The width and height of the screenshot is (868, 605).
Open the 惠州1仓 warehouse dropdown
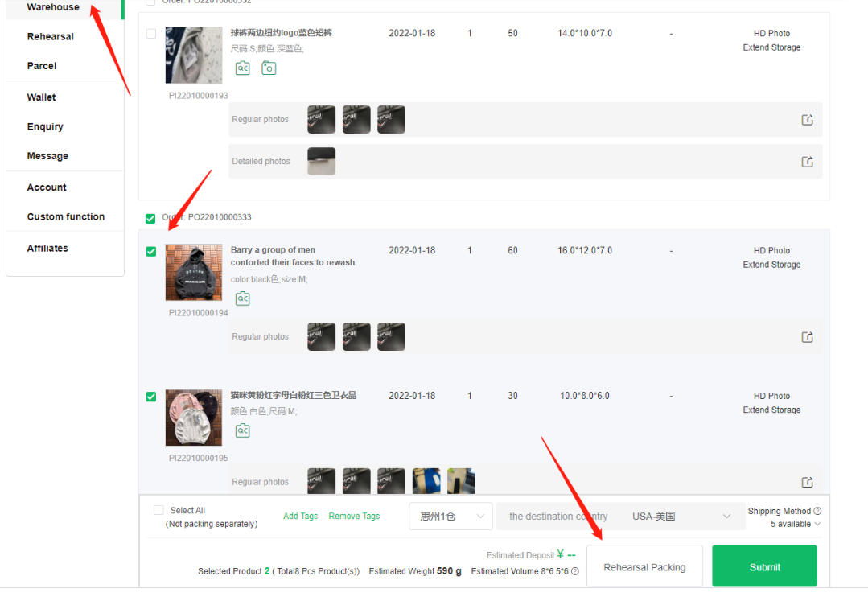[450, 517]
